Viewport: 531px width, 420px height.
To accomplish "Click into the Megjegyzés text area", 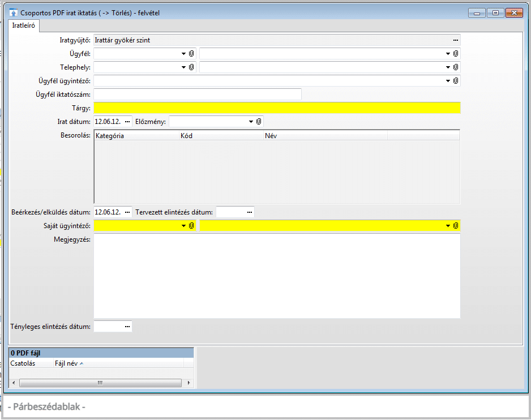I will pos(277,276).
